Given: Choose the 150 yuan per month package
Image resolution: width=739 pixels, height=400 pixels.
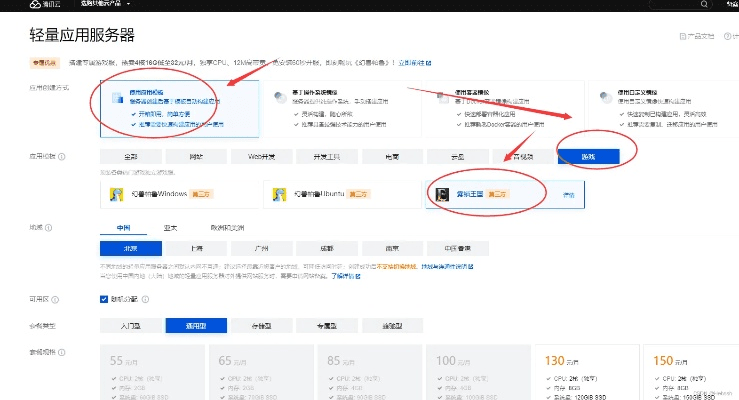Looking at the screenshot, I should point(691,372).
